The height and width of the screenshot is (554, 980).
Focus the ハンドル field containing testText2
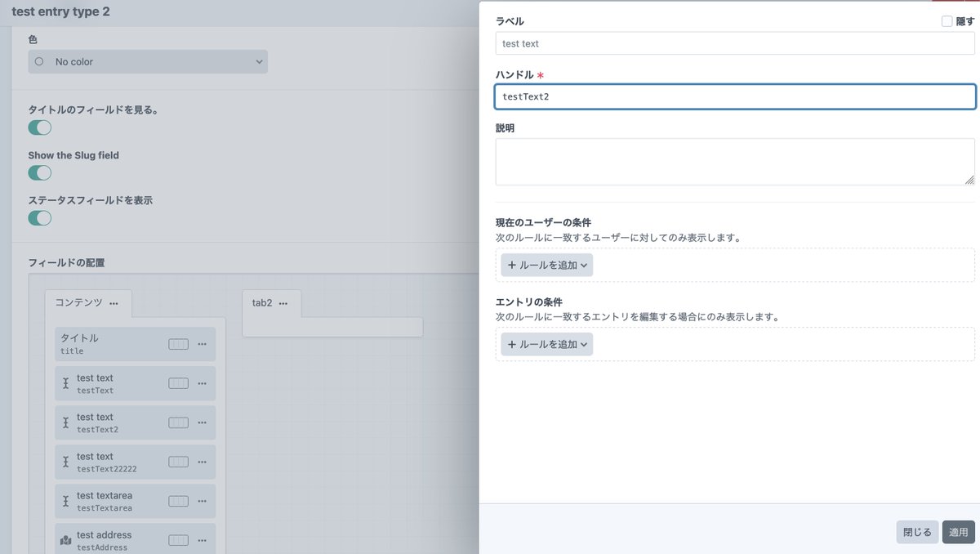pyautogui.click(x=735, y=96)
